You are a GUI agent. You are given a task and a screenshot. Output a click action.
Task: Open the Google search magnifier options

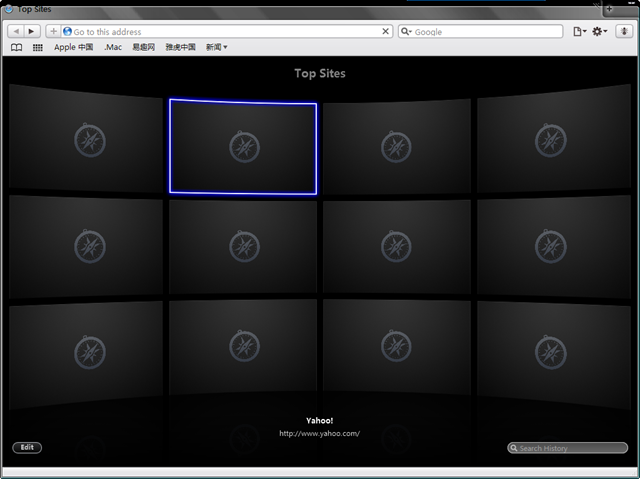pos(406,31)
